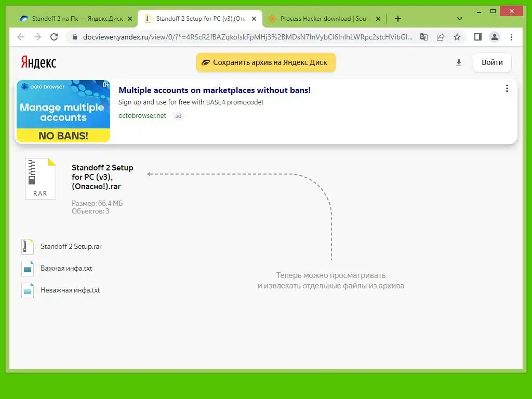Screen dimensions: 532x399
Task: Open Standoff 2 Setup.rar in the file list
Action: [x=71, y=247]
